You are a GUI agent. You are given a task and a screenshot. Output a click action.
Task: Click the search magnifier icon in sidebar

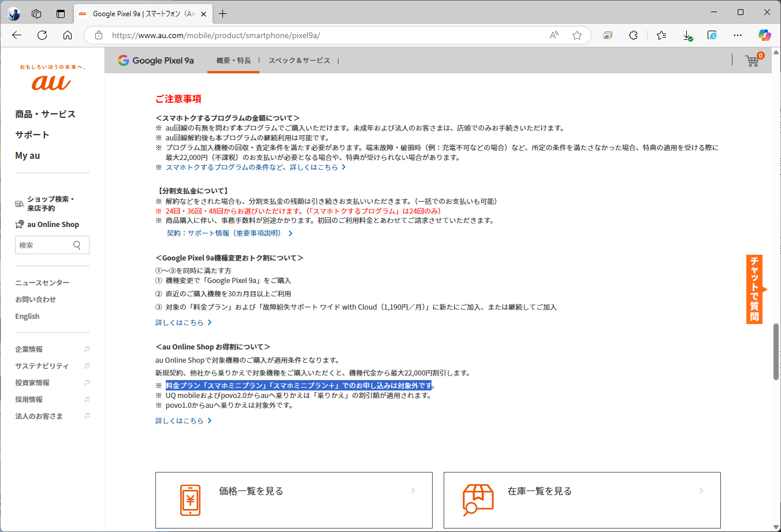[77, 245]
